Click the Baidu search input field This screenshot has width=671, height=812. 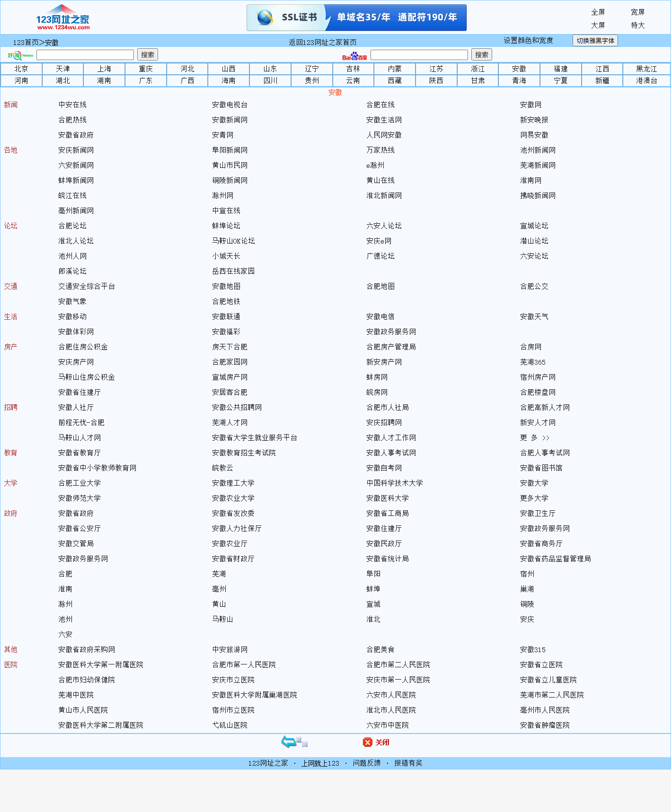tap(419, 55)
